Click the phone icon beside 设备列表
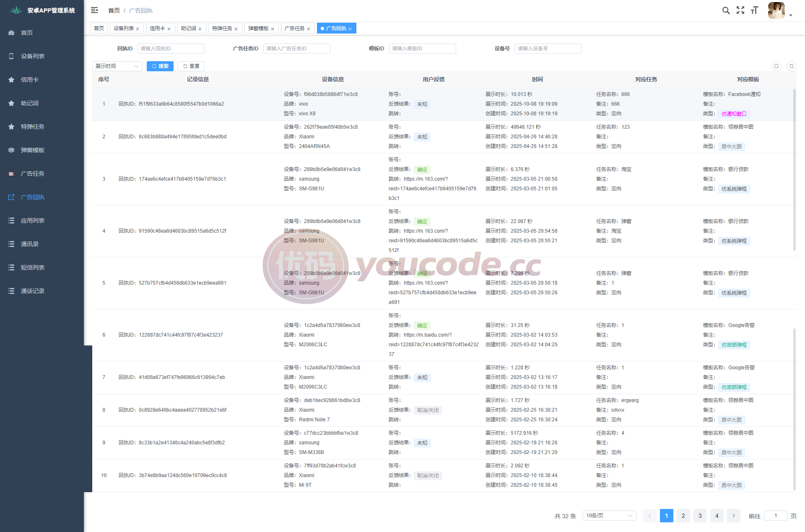The image size is (805, 532). 11,56
